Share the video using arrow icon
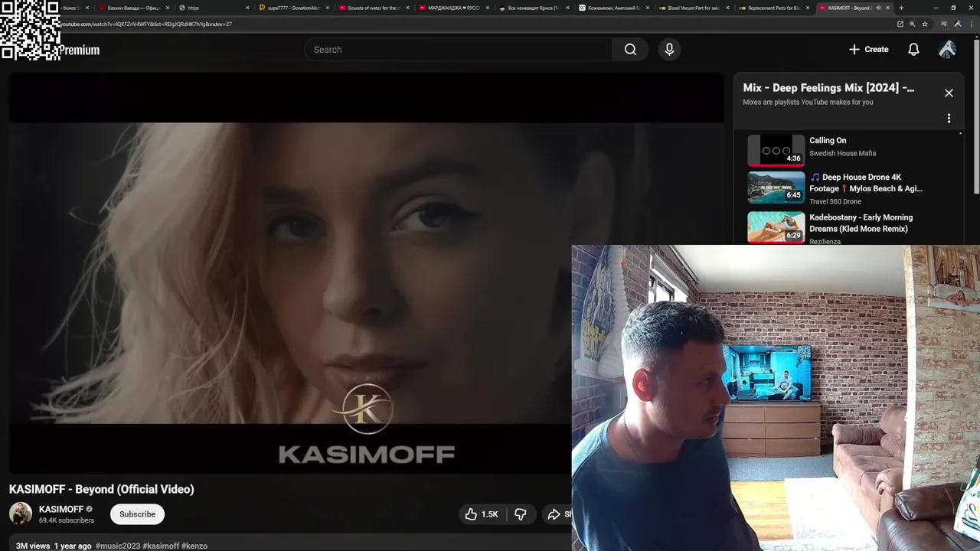 click(x=554, y=514)
